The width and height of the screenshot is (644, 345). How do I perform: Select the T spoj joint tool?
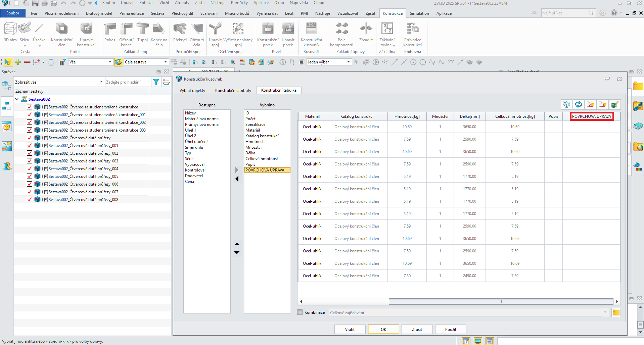pos(142,33)
